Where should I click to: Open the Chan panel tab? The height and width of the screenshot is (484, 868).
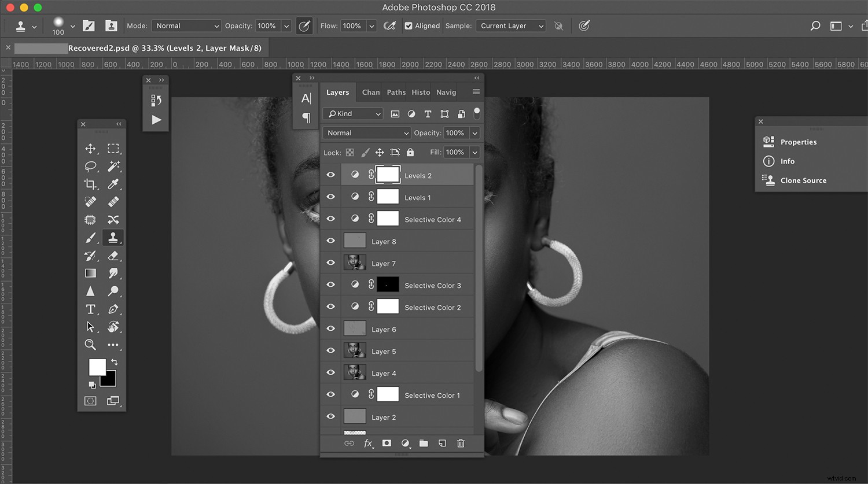click(370, 92)
